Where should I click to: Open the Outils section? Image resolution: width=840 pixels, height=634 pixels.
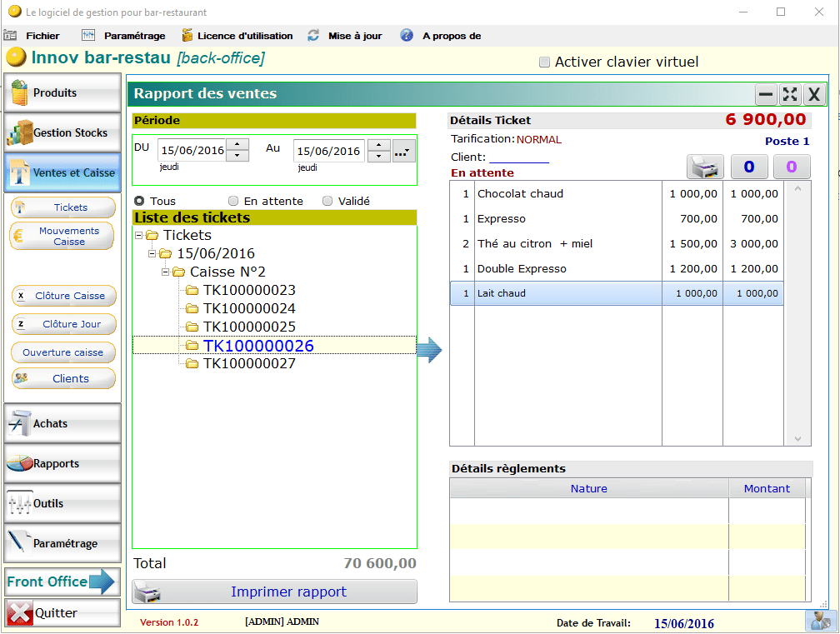(x=62, y=503)
